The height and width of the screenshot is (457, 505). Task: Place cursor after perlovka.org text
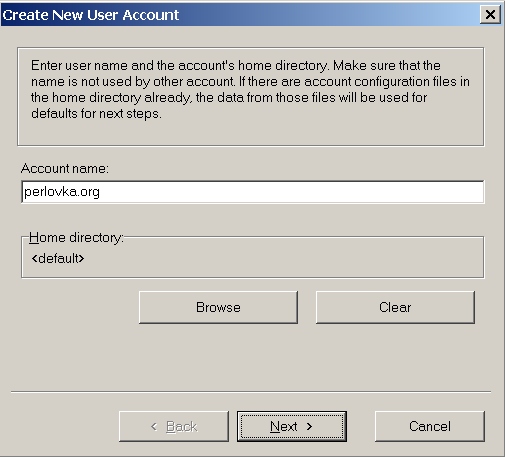101,192
